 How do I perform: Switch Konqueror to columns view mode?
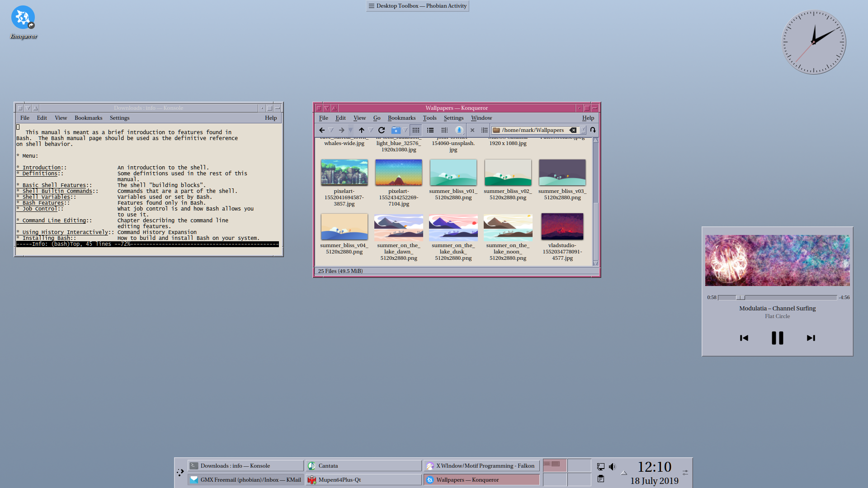[445, 130]
